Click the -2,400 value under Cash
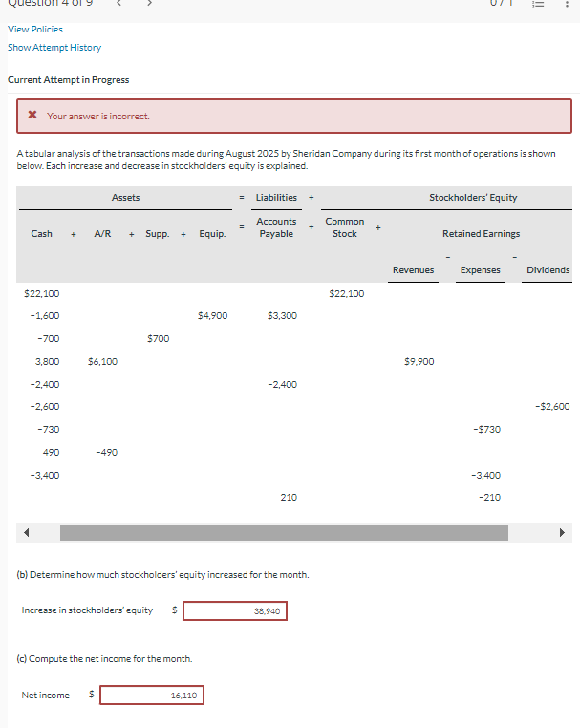The width and height of the screenshot is (580, 728). [x=45, y=384]
